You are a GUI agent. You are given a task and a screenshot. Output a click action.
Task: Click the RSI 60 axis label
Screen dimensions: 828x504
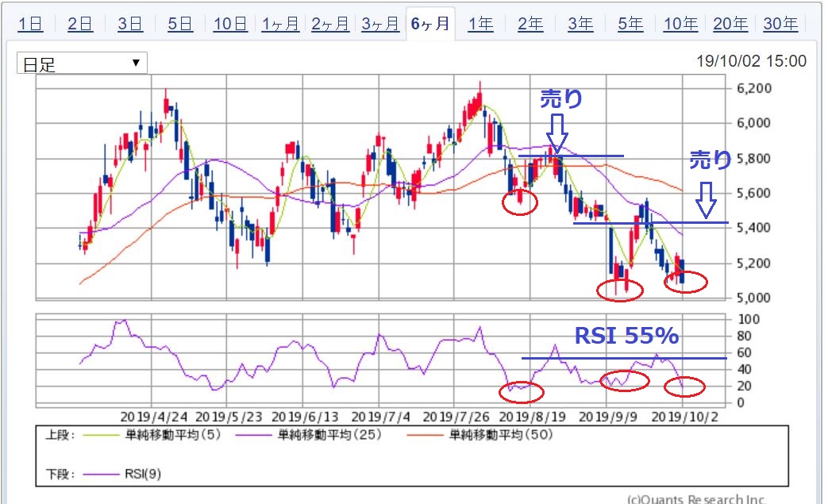click(x=744, y=352)
